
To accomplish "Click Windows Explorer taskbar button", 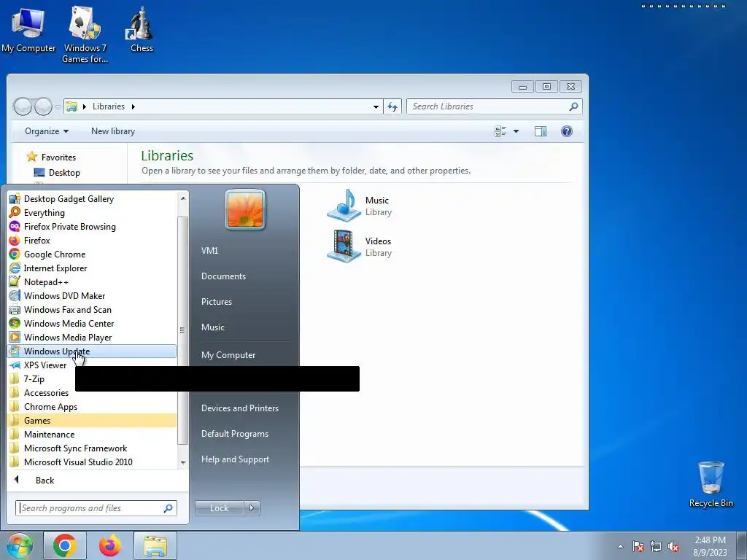I will click(155, 545).
